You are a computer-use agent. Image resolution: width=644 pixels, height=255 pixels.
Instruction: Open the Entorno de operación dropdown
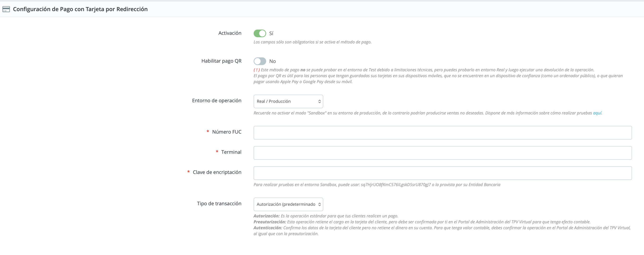288,101
